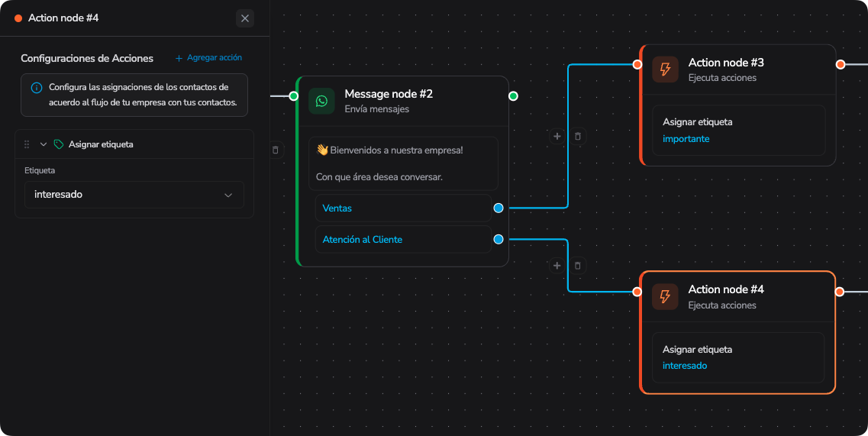Screen dimensions: 868x436
Task: Click the lightning icon on Action node #4
Action: click(x=665, y=296)
